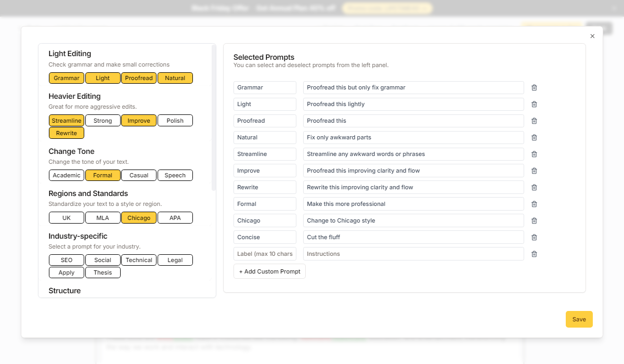Toggle on the Academic tone chip
The height and width of the screenshot is (364, 624).
tap(67, 175)
